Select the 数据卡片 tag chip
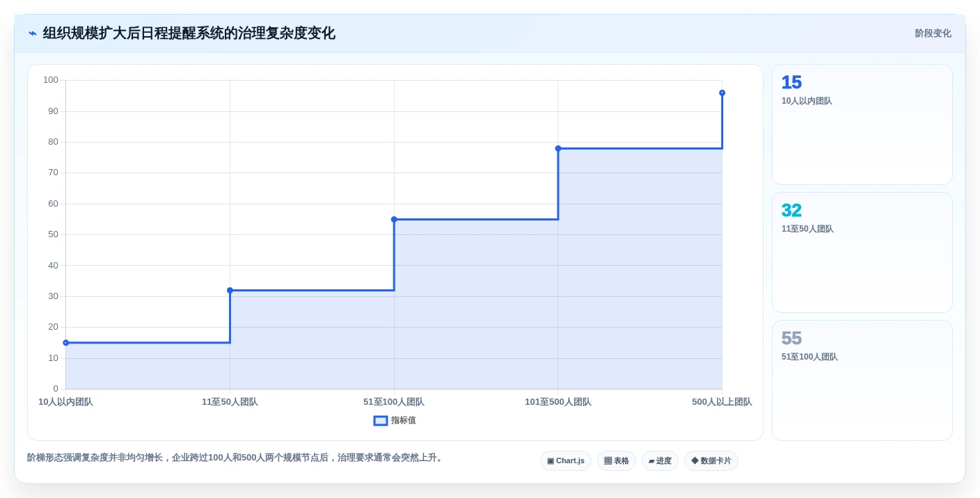 (711, 461)
